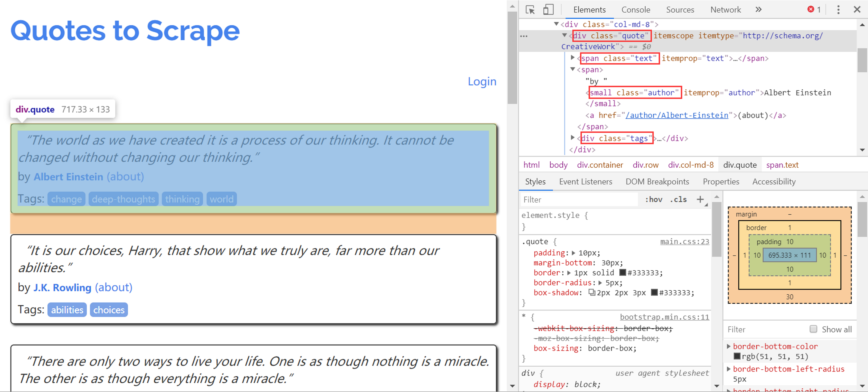868x392 pixels.
Task: Enable the Show all checkbox
Action: tap(813, 329)
